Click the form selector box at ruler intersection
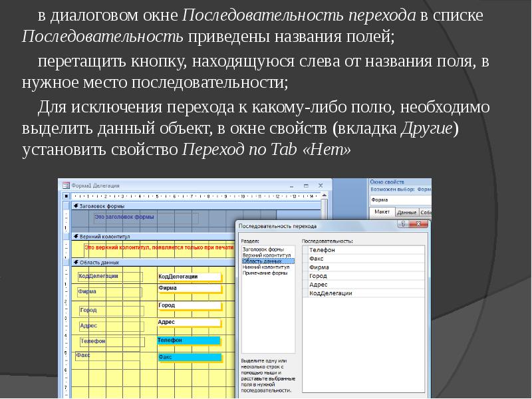This screenshot has height=399, width=532. click(x=65, y=197)
